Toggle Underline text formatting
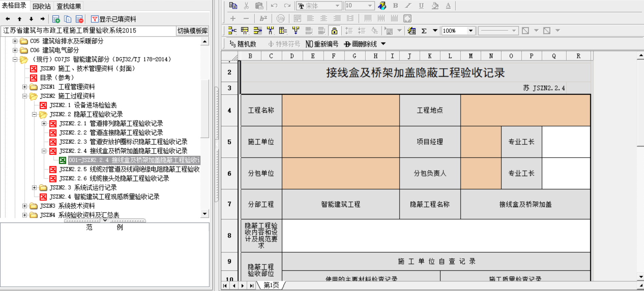The image size is (644, 291). 421,6
